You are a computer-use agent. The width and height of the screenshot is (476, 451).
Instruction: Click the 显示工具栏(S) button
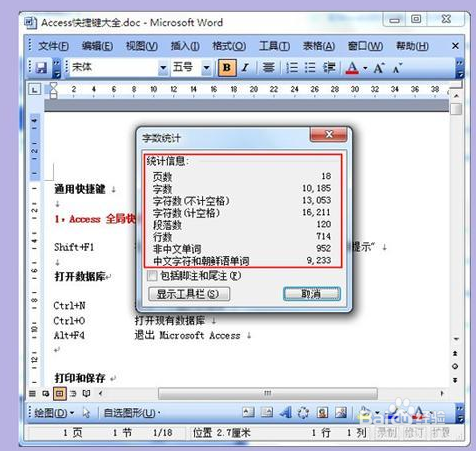[x=189, y=294]
